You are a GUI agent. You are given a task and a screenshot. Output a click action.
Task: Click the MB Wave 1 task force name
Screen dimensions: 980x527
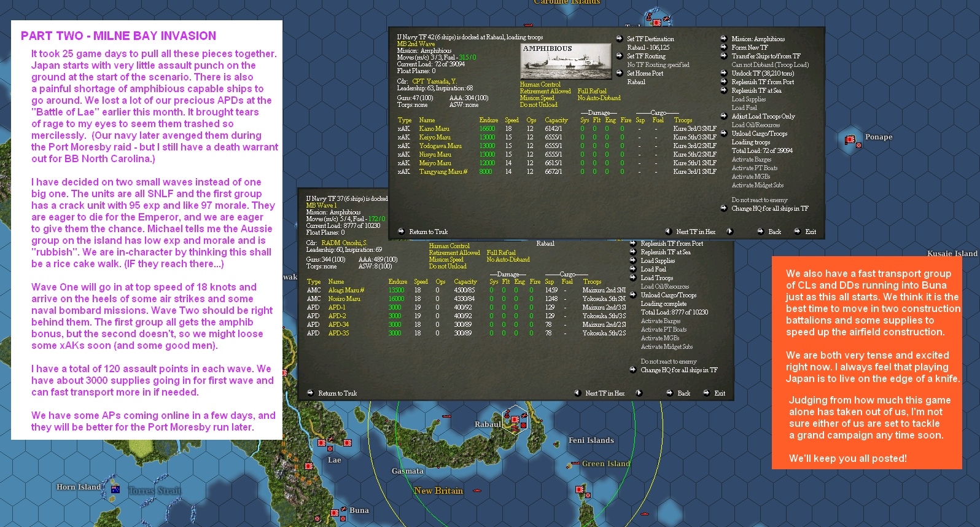322,206
